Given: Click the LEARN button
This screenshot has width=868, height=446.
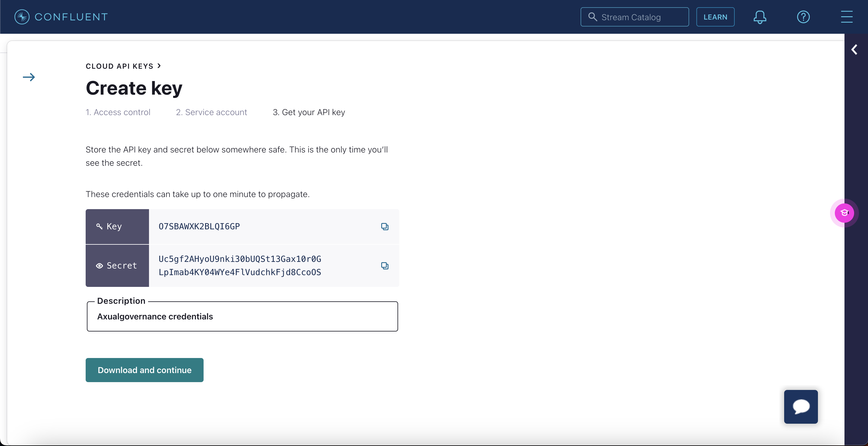Looking at the screenshot, I should 715,17.
